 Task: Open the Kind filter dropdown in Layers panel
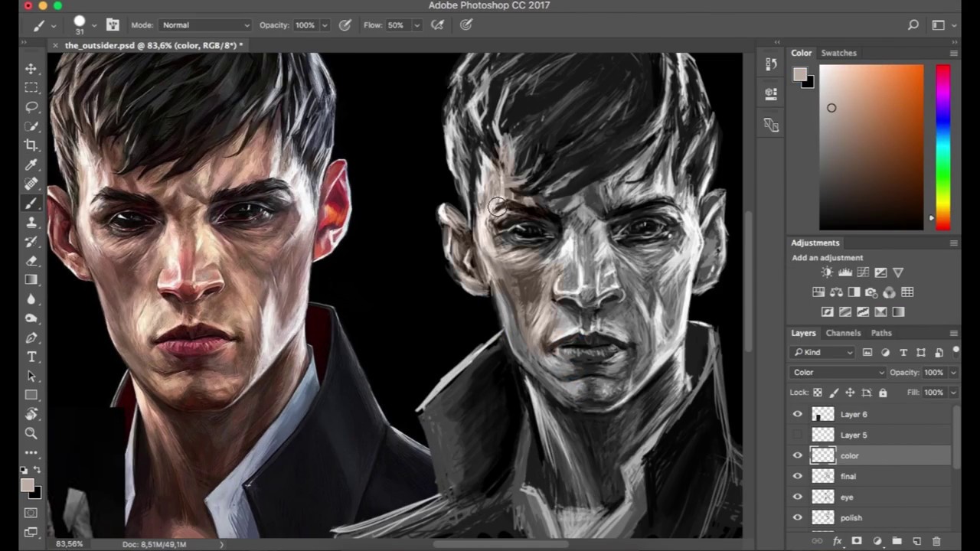point(823,352)
